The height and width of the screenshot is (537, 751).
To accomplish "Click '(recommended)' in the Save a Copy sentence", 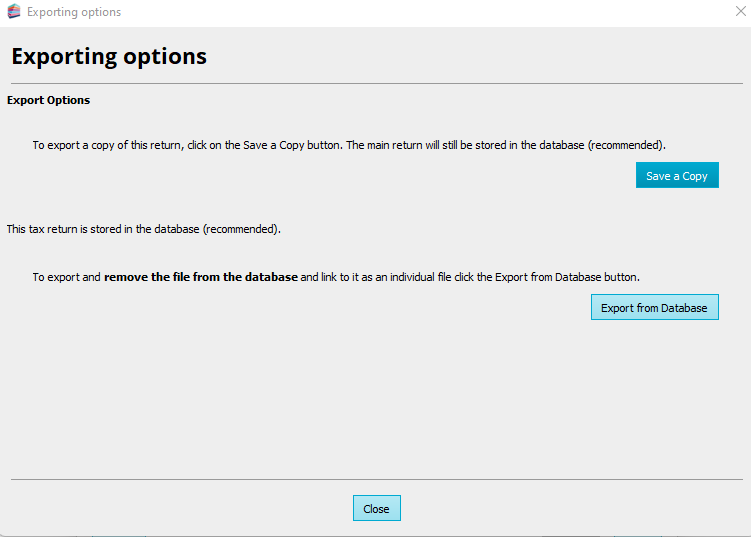I will pos(625,145).
